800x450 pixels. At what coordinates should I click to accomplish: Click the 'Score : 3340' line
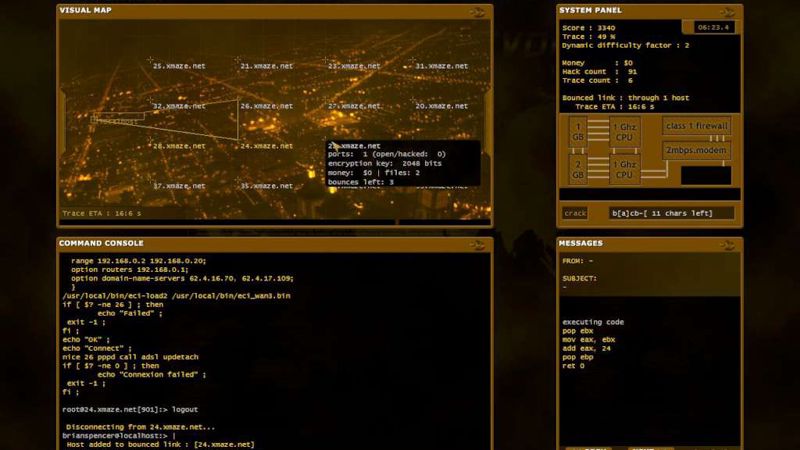(x=589, y=28)
